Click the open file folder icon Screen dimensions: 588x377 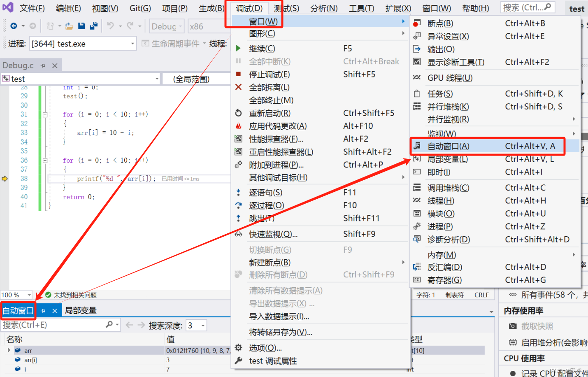tap(69, 26)
